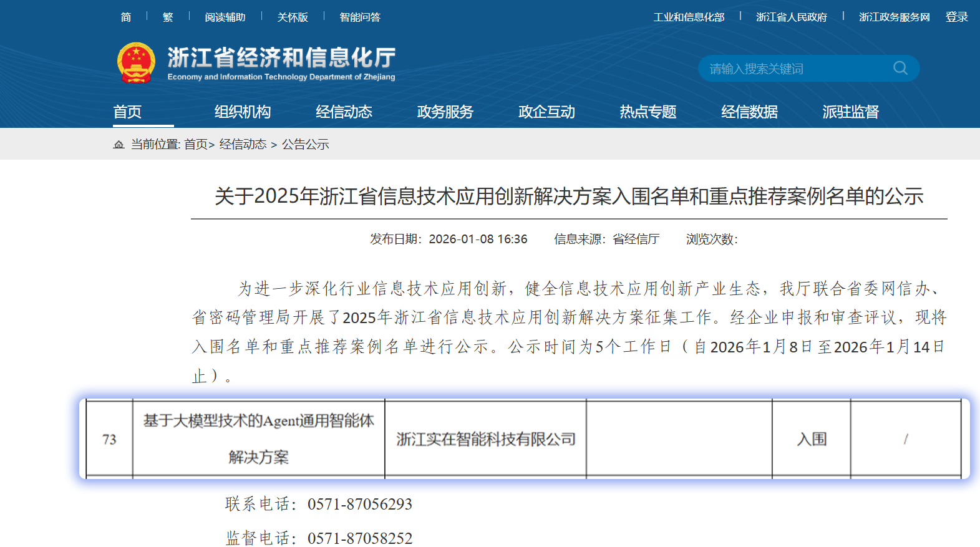The height and width of the screenshot is (547, 980).
Task: Open the 经信数据 section
Action: click(749, 112)
